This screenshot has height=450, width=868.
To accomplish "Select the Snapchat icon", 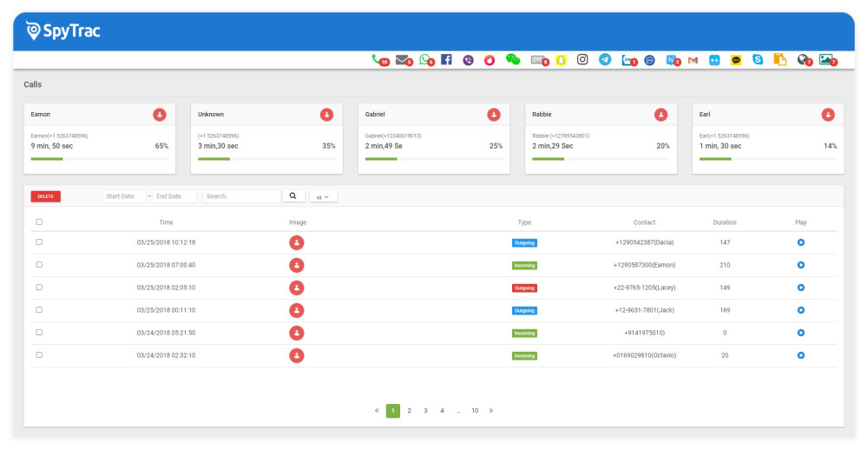I will point(561,60).
